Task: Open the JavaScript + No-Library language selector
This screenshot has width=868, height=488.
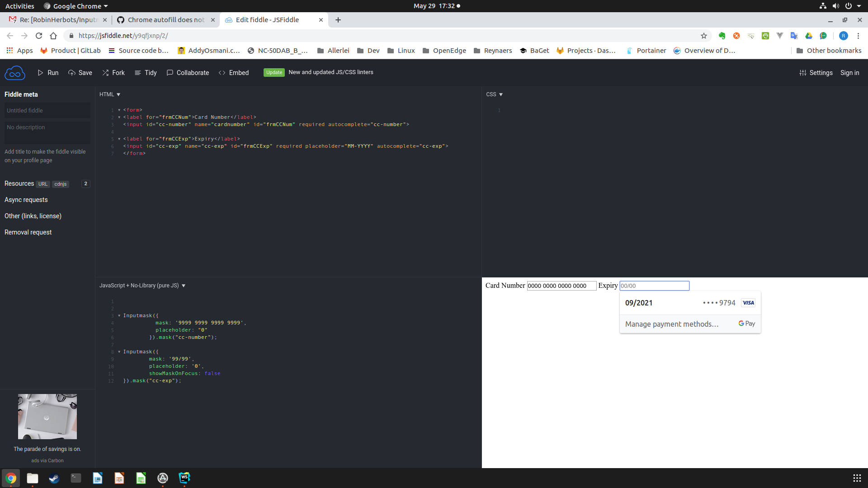Action: coord(142,285)
